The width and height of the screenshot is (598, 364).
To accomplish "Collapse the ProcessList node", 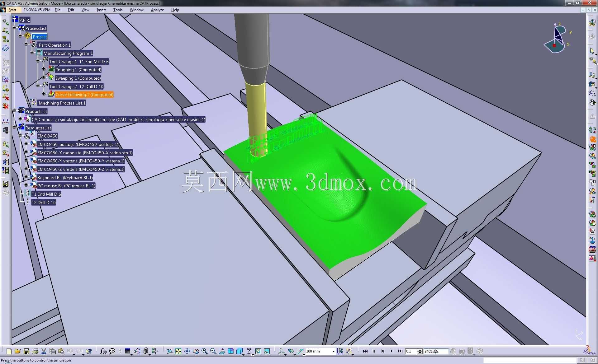I will click(x=14, y=28).
